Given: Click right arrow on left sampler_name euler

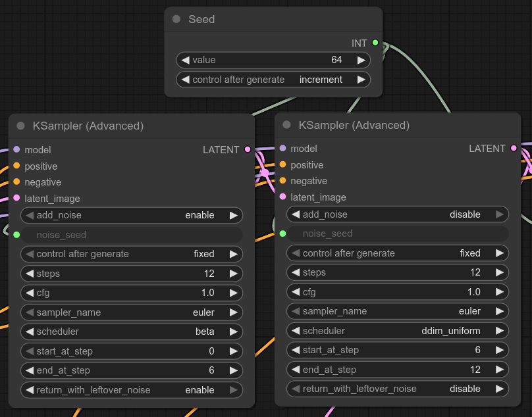Looking at the screenshot, I should click(x=234, y=312).
